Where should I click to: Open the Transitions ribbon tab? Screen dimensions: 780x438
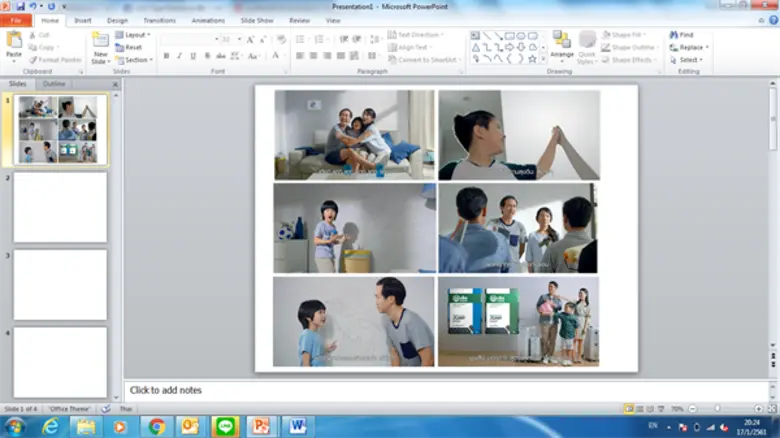click(x=159, y=20)
